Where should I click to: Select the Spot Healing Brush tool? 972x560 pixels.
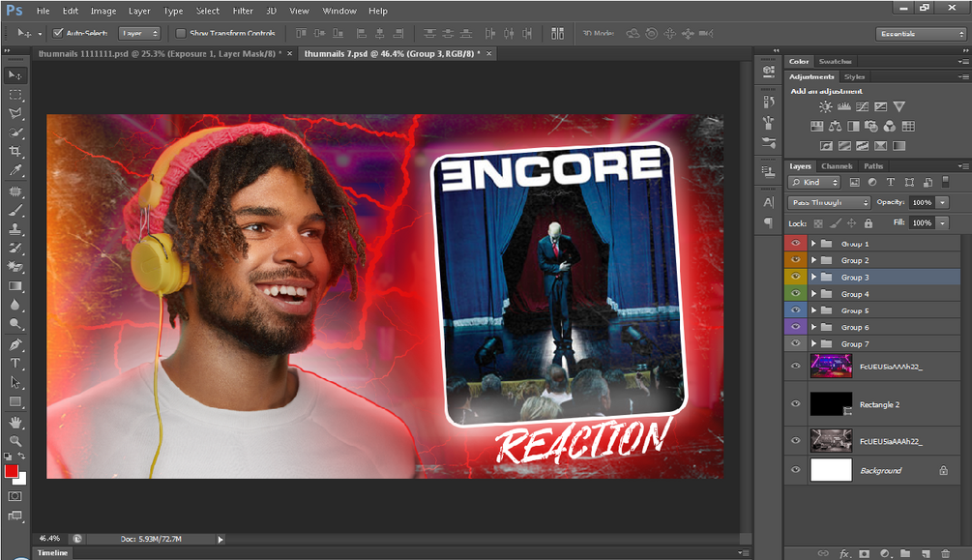coord(15,192)
